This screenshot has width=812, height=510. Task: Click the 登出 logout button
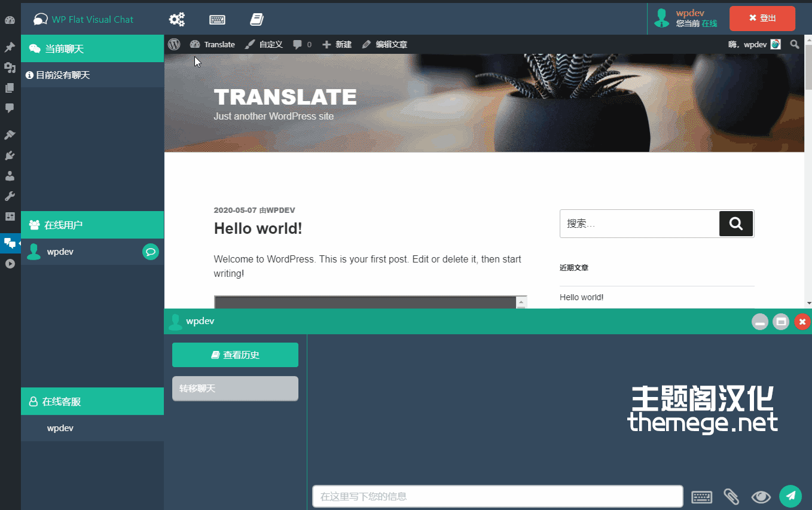click(762, 18)
